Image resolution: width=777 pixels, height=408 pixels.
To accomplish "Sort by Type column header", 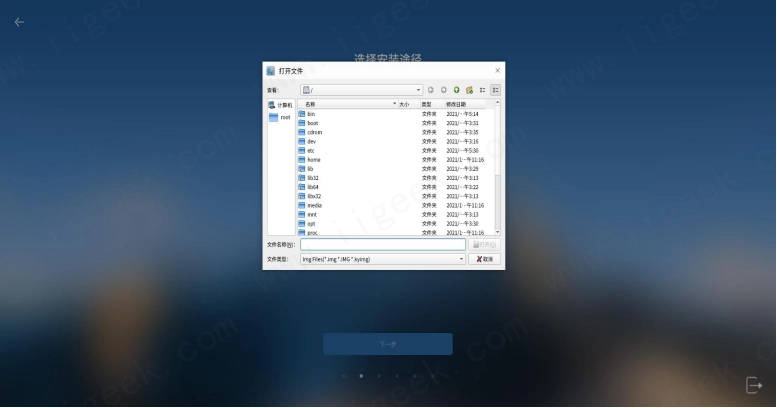I will click(431, 104).
